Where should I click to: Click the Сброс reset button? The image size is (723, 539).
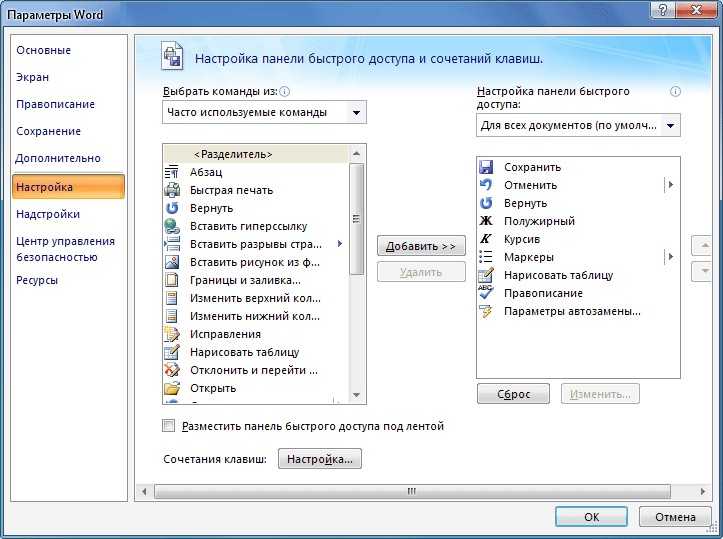tap(513, 394)
